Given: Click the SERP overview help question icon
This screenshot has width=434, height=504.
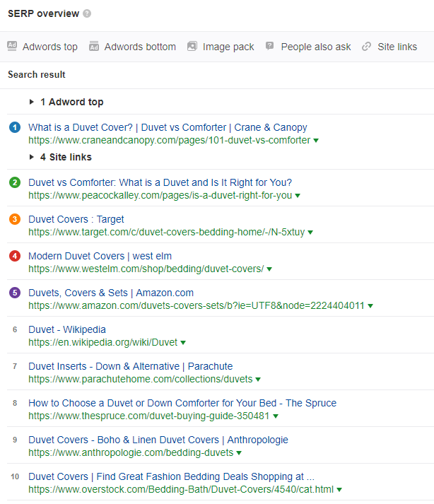Looking at the screenshot, I should 87,13.
